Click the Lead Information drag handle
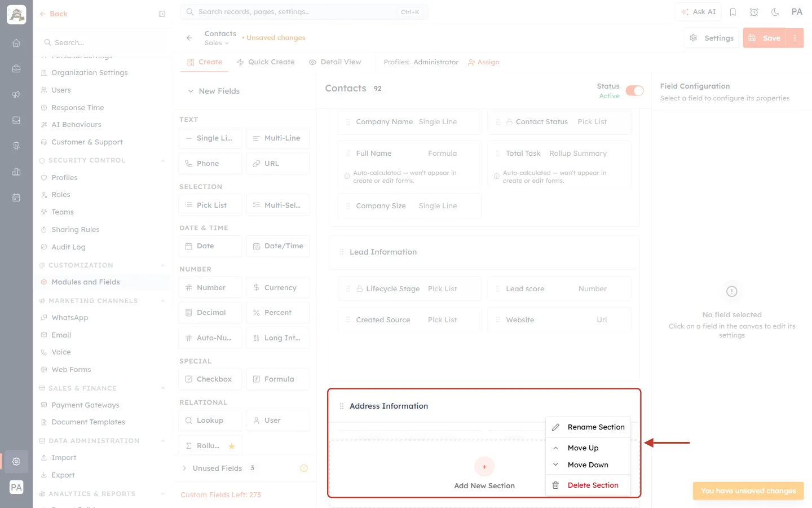Image resolution: width=812 pixels, height=508 pixels. tap(342, 252)
